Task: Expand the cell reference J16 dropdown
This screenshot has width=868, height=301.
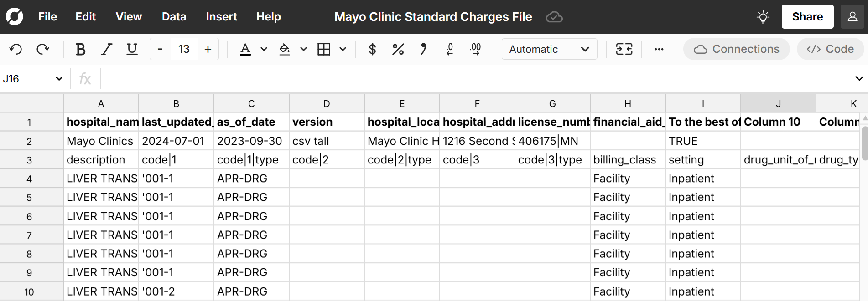Action: 59,79
